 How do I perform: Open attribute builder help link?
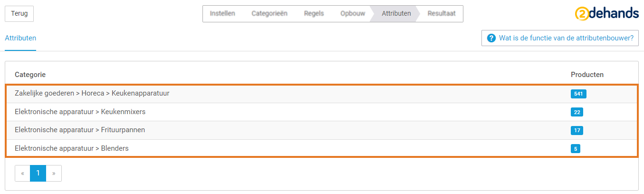(x=560, y=38)
